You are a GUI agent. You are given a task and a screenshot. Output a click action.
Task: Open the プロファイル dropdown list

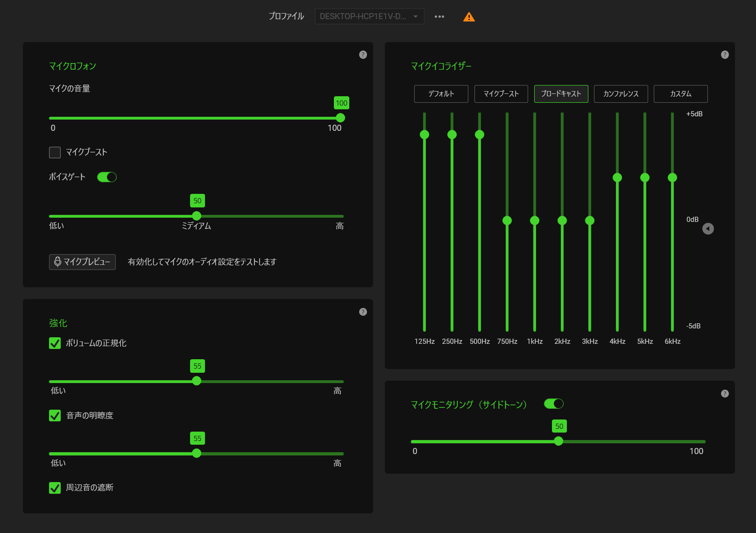click(369, 16)
